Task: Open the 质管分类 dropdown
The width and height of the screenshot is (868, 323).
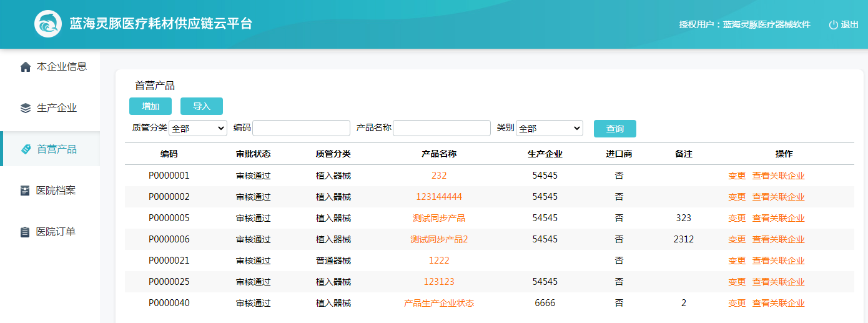Action: point(198,128)
